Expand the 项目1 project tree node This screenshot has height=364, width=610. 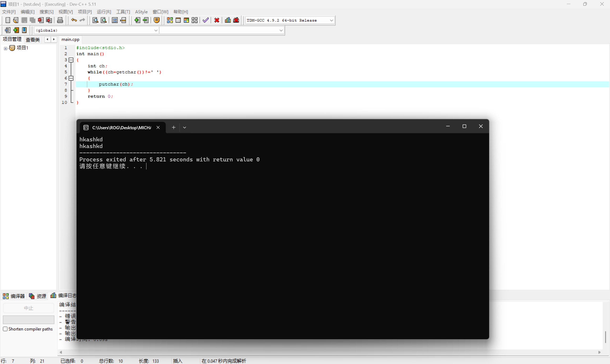click(x=5, y=48)
